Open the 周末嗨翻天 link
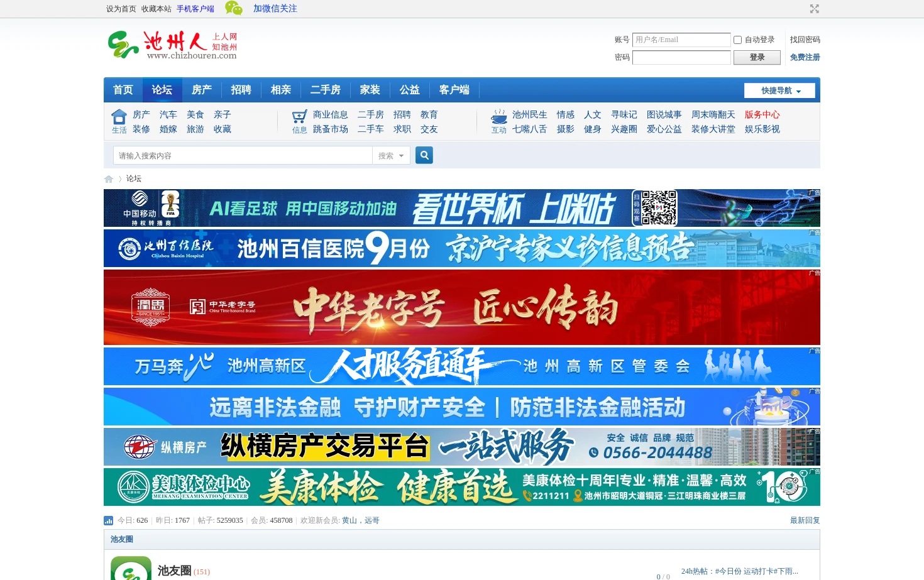 [x=713, y=114]
